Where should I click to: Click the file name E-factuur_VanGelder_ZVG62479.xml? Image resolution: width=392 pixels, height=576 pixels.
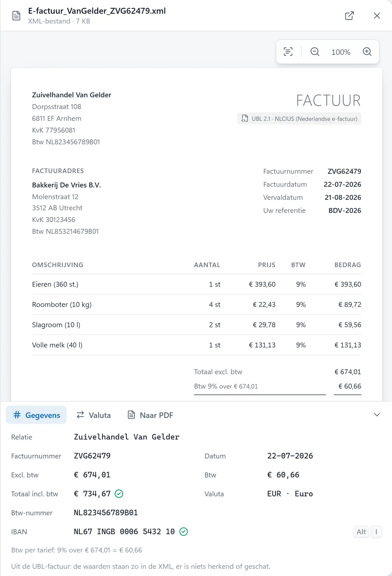pos(97,11)
